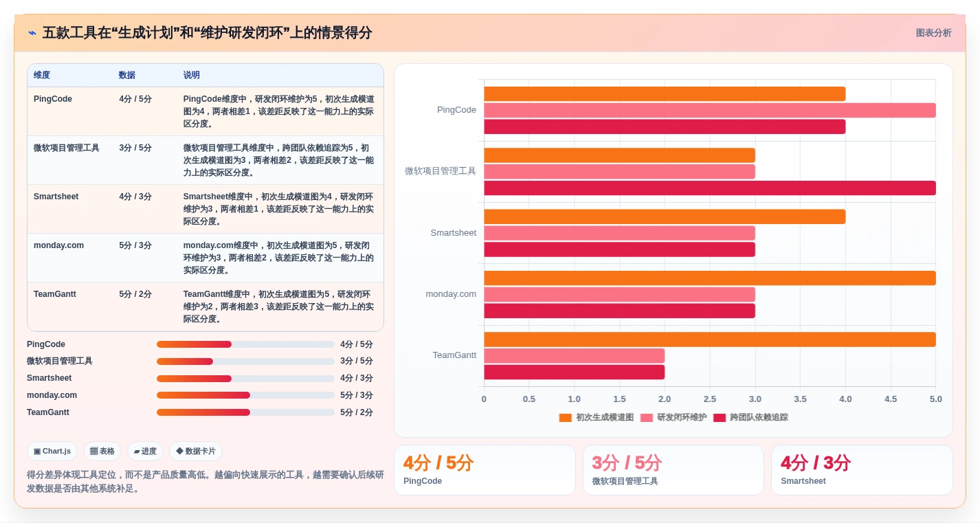Toggle the 研发闭环维护 legend swatch
This screenshot has width=980, height=523.
(x=647, y=417)
